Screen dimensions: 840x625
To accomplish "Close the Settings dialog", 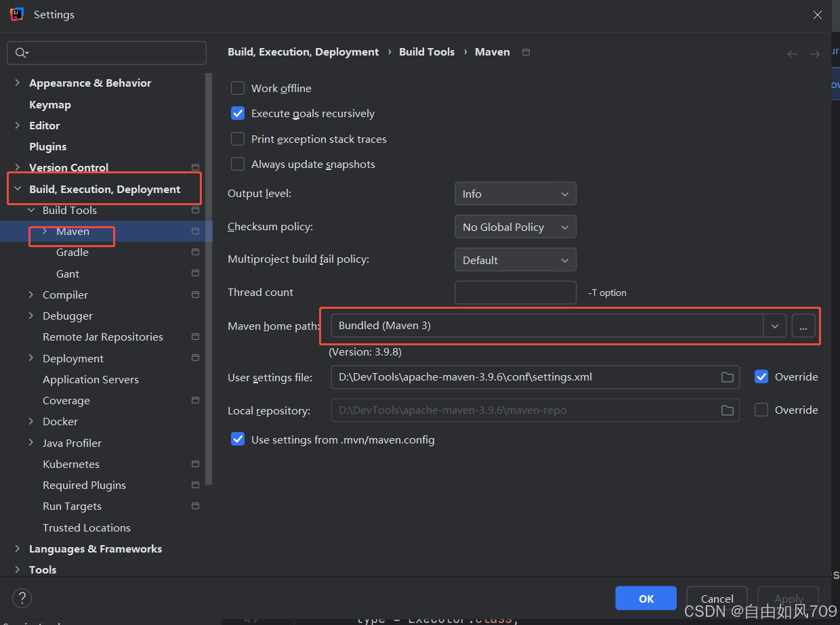I will point(818,14).
